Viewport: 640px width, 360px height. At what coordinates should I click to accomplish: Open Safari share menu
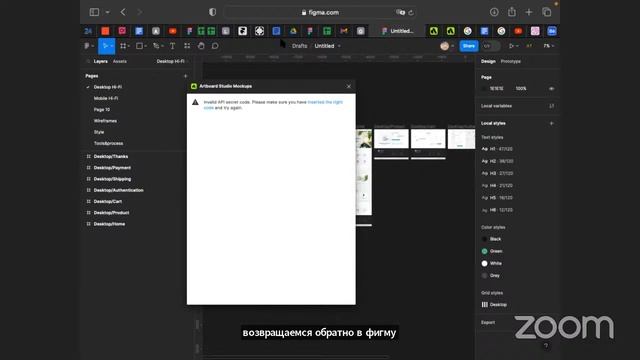coord(512,12)
